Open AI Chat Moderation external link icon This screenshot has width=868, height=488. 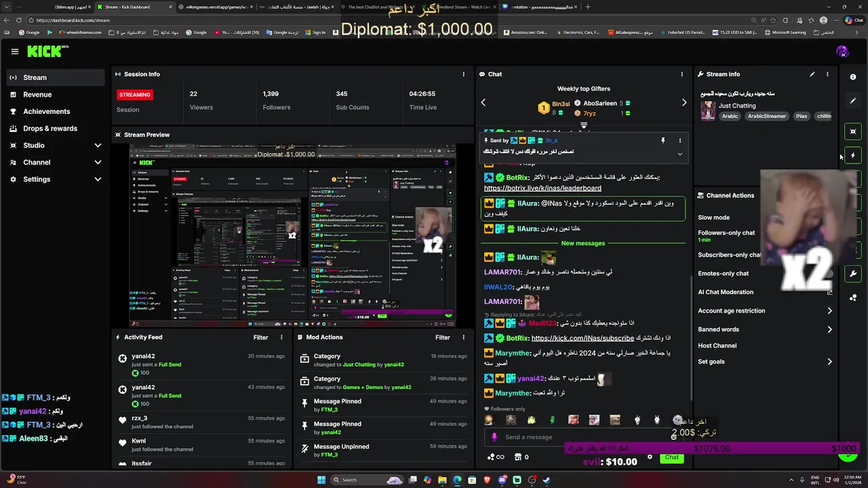coord(829,292)
